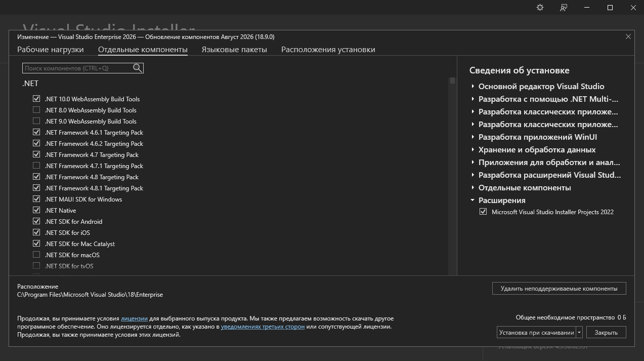Expand Хранение и обработка данных section

click(473, 149)
